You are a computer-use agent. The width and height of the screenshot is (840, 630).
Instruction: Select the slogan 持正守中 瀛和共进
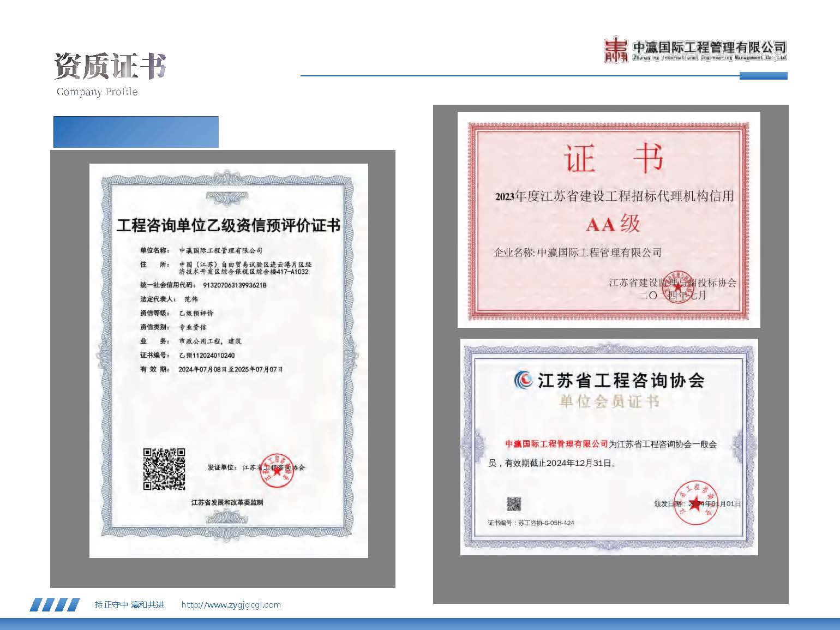(x=129, y=605)
